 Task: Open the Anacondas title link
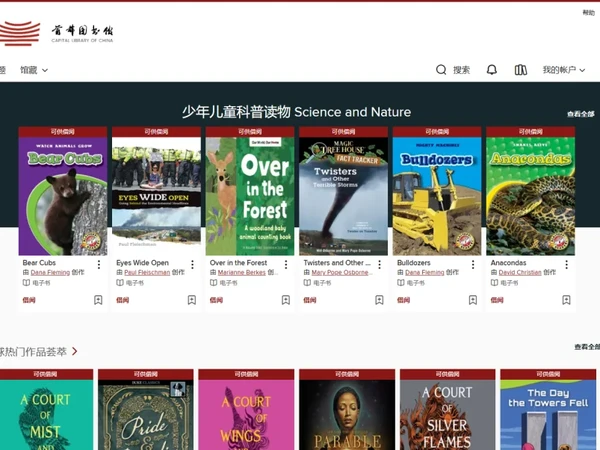[508, 263]
